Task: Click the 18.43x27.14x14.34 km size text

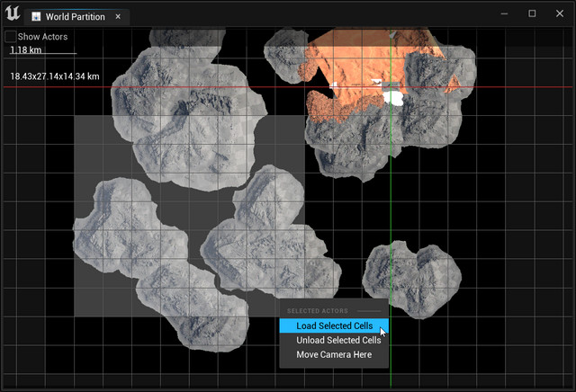Action: coord(55,76)
